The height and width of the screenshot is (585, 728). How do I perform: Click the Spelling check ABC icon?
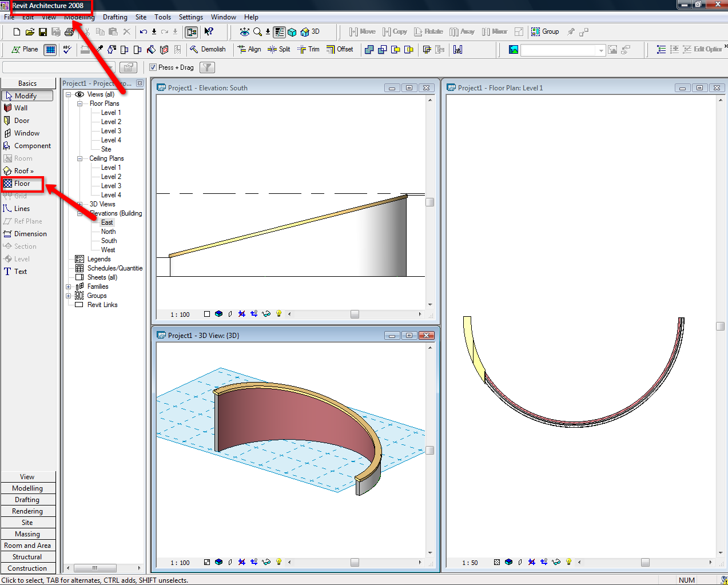pyautogui.click(x=67, y=50)
